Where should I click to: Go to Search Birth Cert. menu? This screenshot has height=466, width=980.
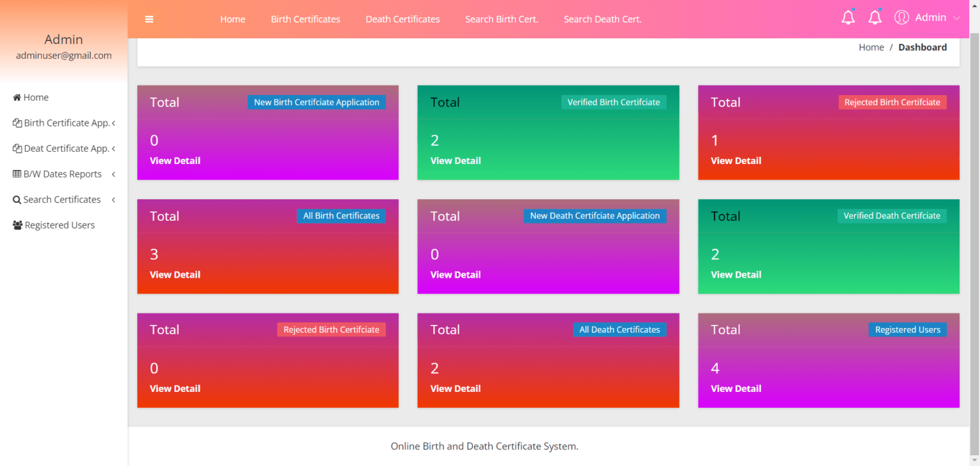coord(501,19)
